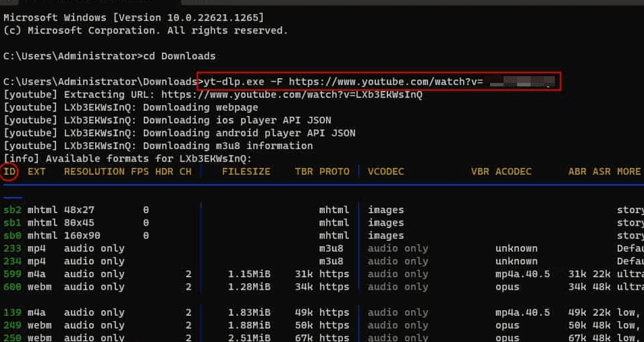Click the 2.51MiB filesize on the 250 row

pyautogui.click(x=249, y=337)
